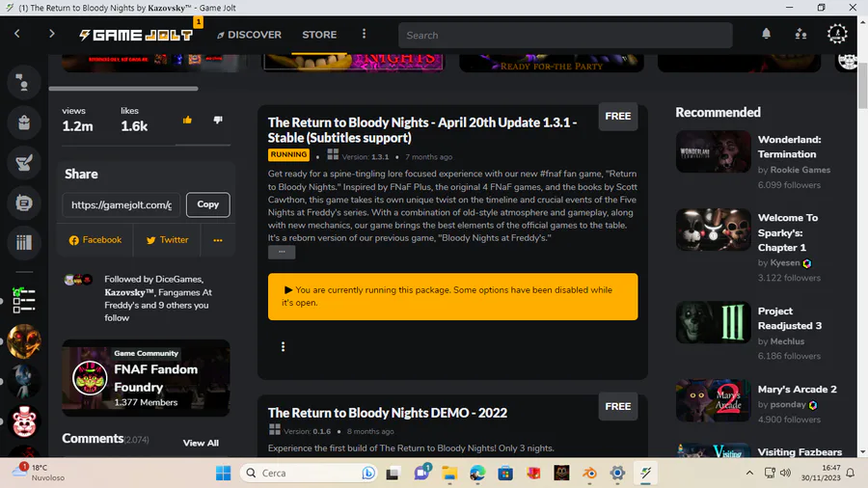Open Microsoft Edge from taskbar

[477, 474]
